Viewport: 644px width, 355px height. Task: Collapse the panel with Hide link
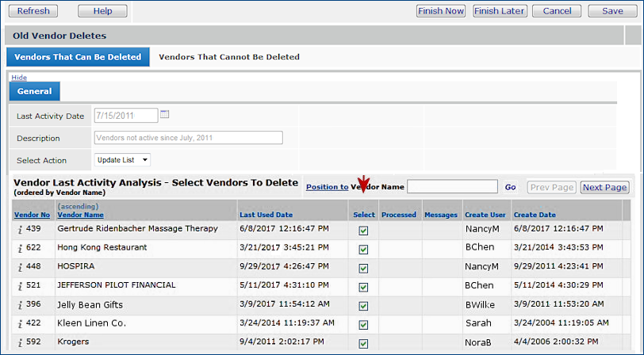tap(18, 78)
